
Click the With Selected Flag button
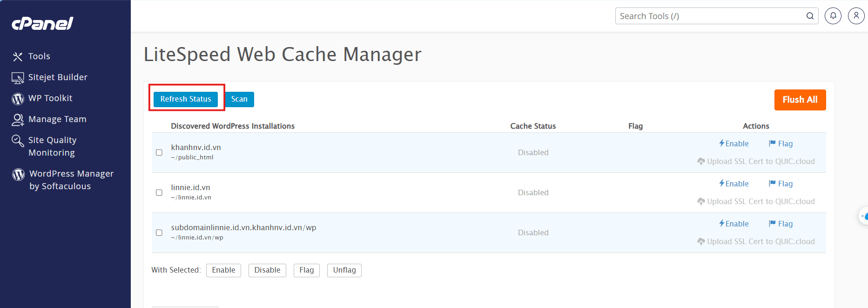click(x=307, y=270)
